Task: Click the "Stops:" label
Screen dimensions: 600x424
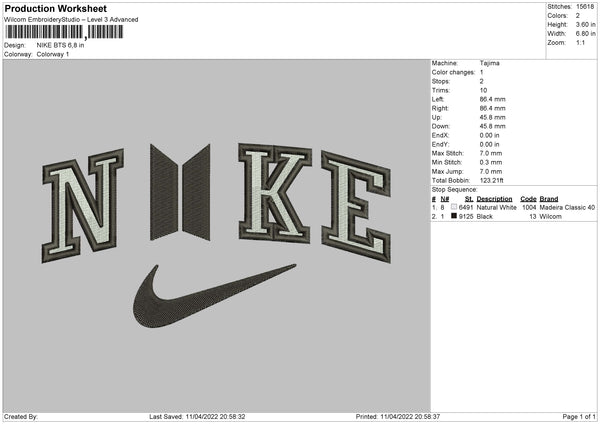Action: coord(440,81)
